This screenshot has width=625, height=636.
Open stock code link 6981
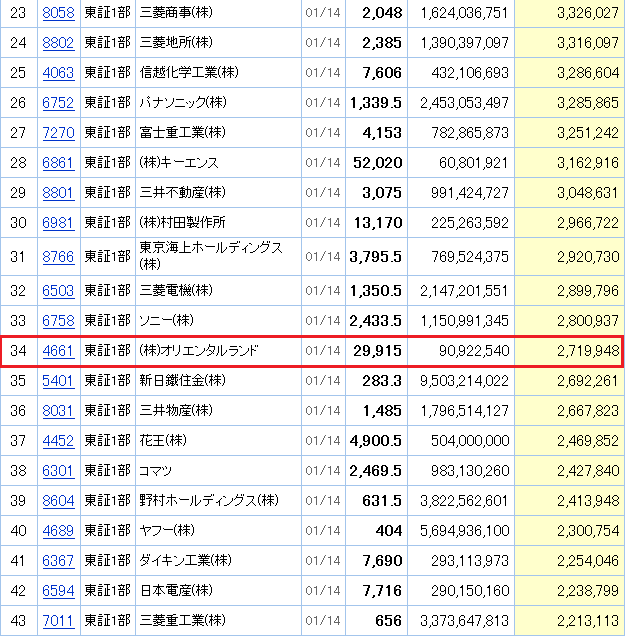point(58,223)
